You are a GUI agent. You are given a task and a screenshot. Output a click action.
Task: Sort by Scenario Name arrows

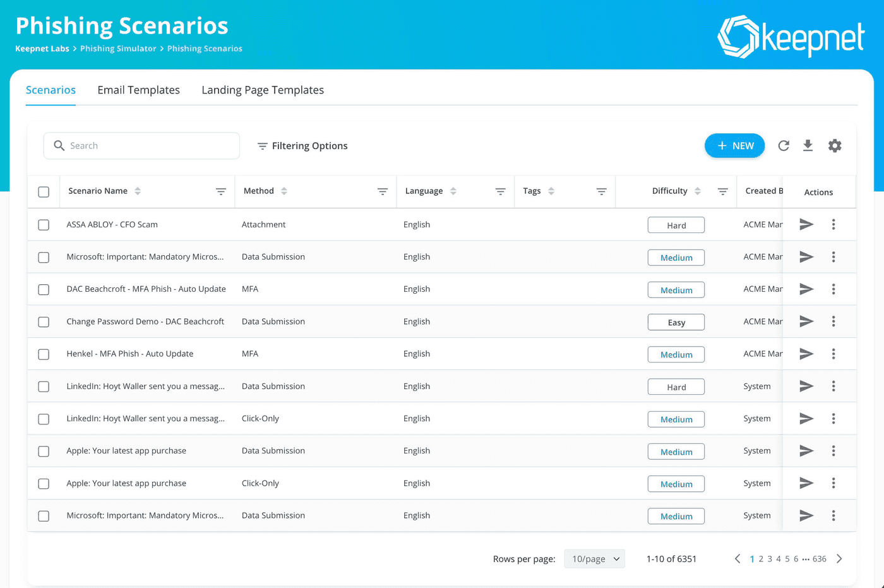point(138,191)
